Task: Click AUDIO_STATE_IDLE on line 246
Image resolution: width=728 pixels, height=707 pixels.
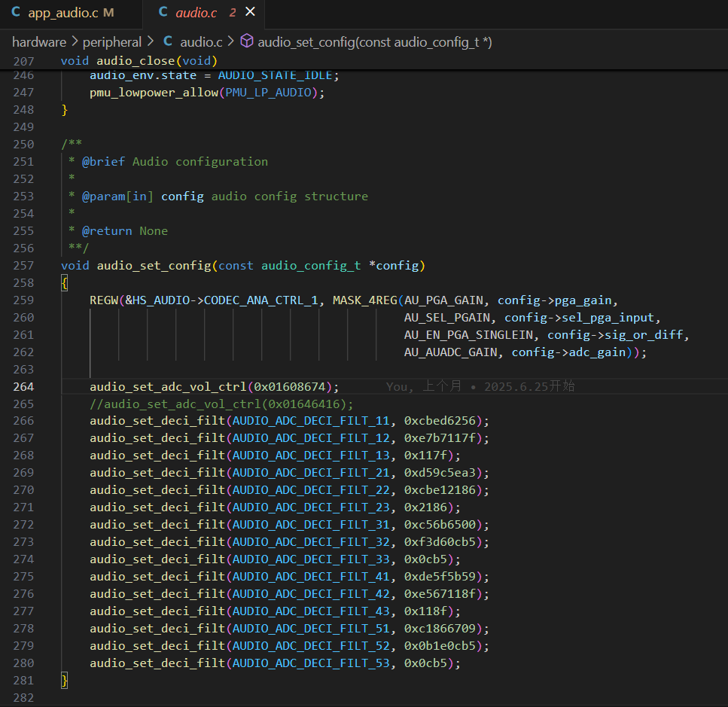Action: coord(276,75)
